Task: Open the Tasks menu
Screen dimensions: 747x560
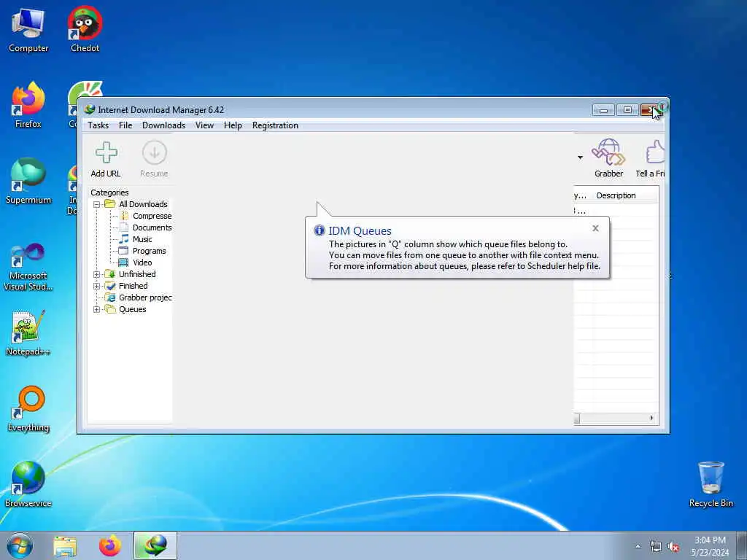Action: [x=98, y=125]
